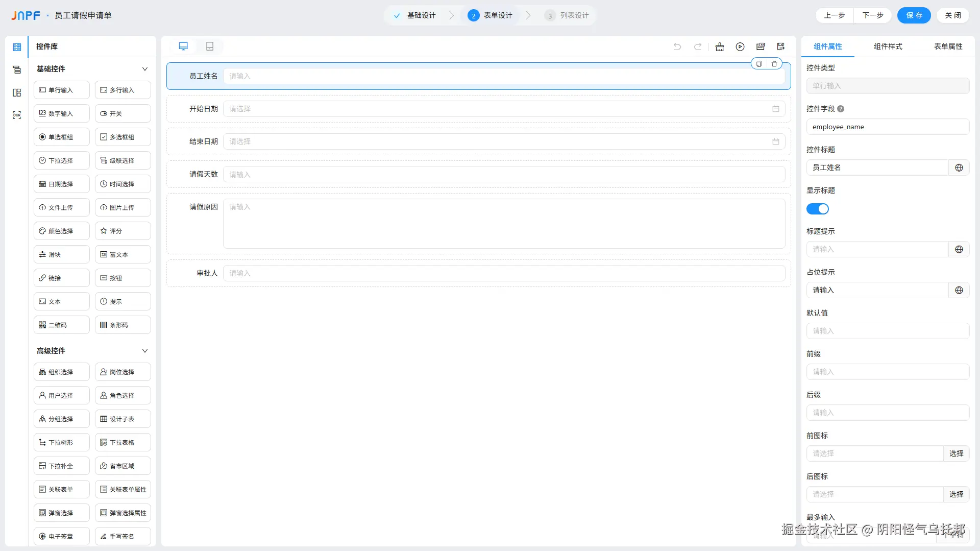This screenshot has width=980, height=551.
Task: Open the calendar icon in 结束日期 field
Action: coord(776,141)
